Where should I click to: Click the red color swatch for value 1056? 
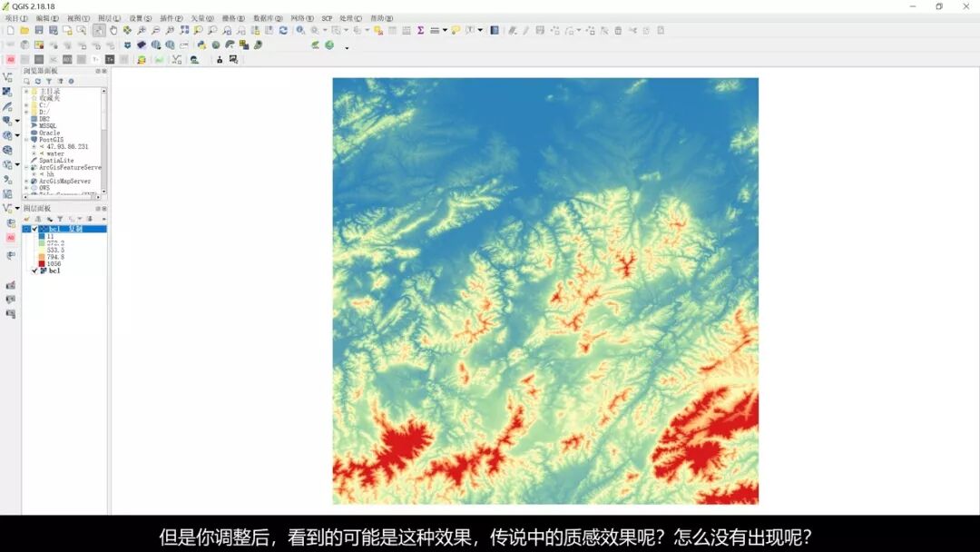41,264
